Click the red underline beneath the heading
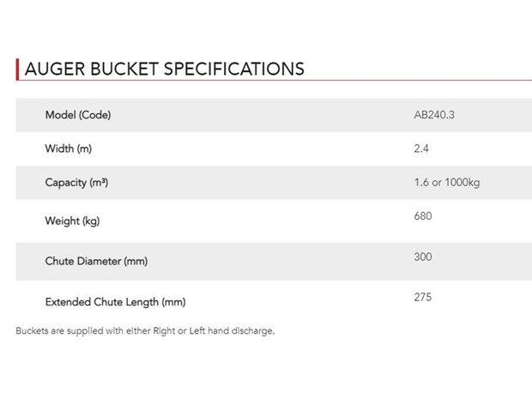Viewport: 532px width, 399px height. coord(275,81)
